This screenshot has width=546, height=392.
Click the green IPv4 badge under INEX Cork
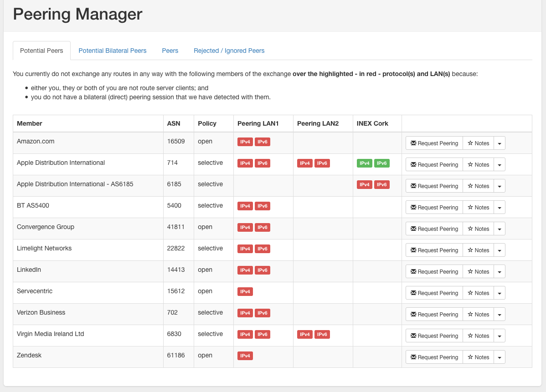coord(365,163)
